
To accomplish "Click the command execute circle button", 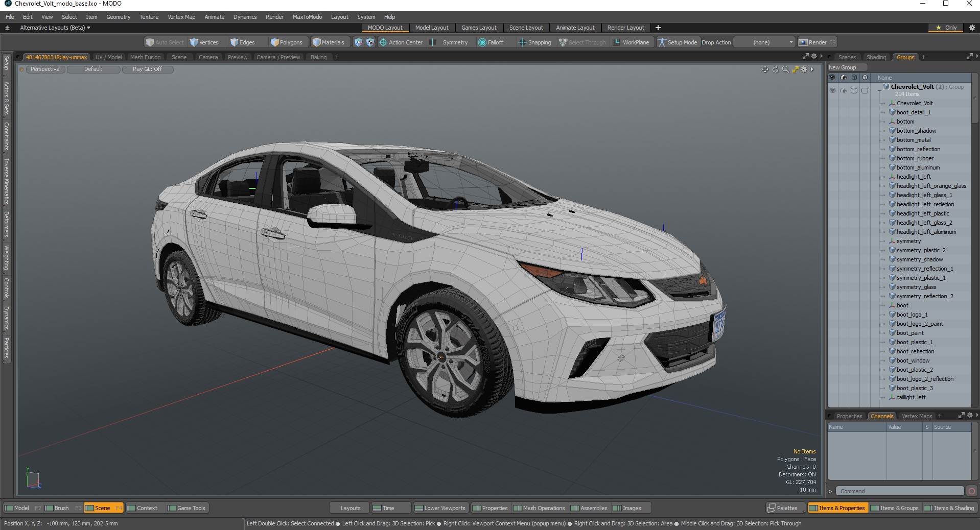I will pos(971,491).
